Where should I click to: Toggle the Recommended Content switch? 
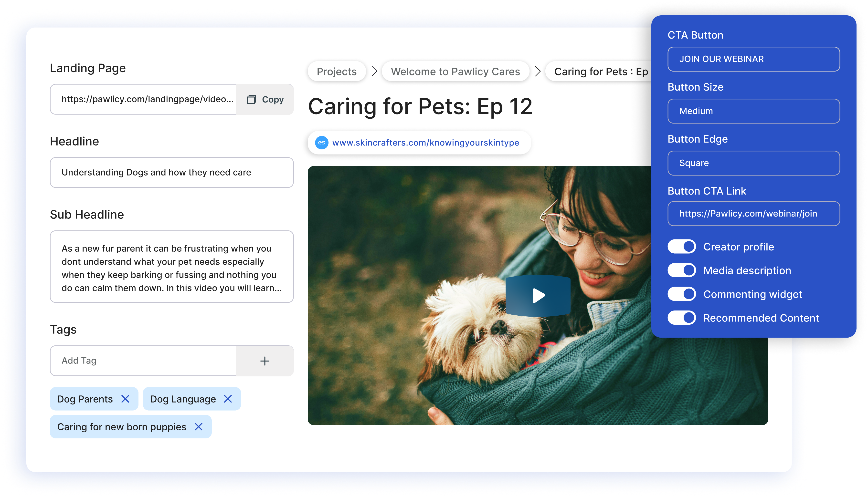[681, 318]
